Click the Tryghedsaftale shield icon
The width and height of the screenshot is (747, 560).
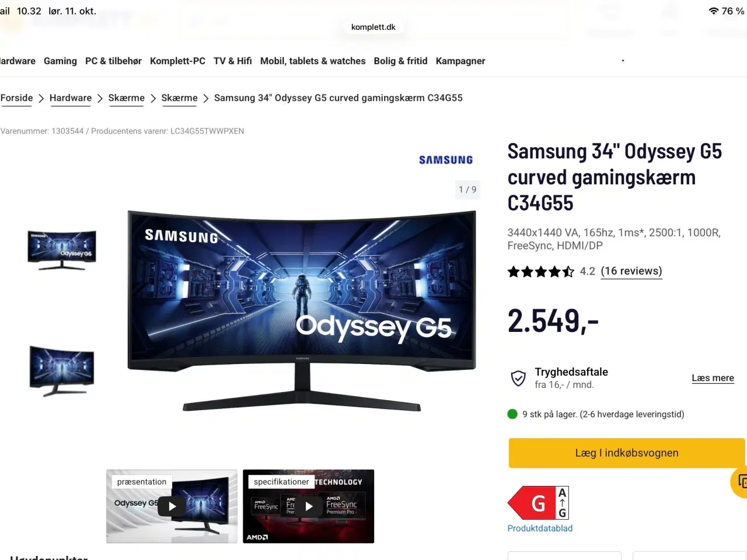pyautogui.click(x=518, y=378)
